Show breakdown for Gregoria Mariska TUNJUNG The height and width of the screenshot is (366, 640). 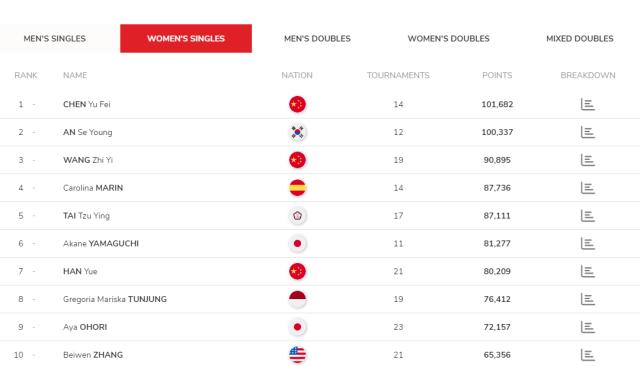[587, 299]
